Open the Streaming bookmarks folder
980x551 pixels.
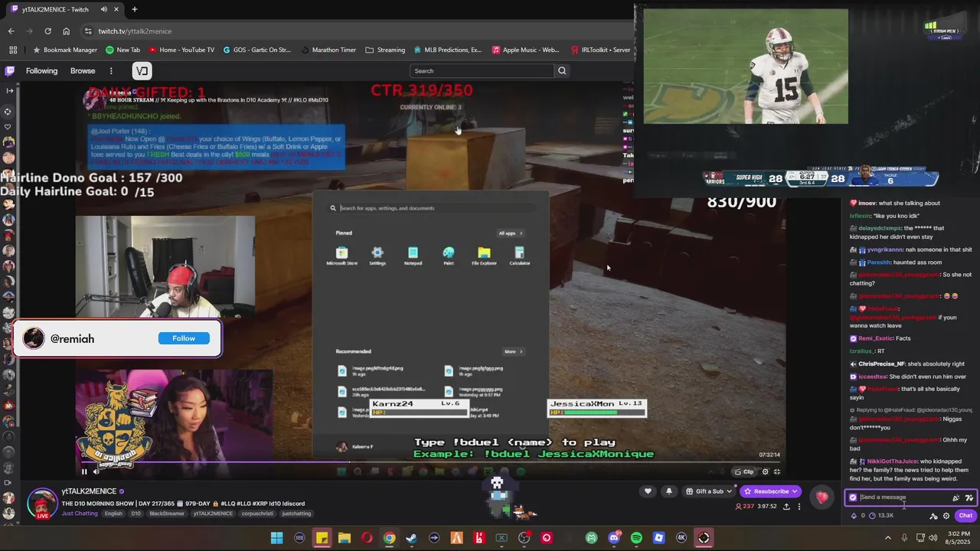click(x=385, y=50)
